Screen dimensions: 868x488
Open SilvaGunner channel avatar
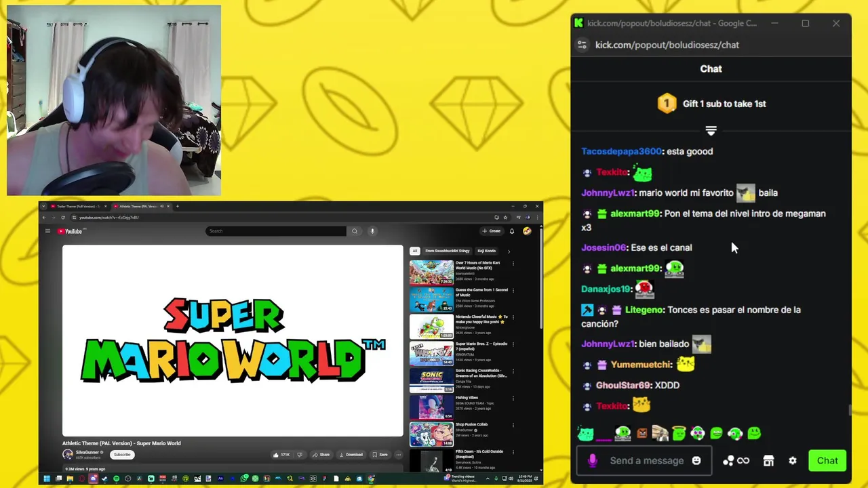coord(68,455)
